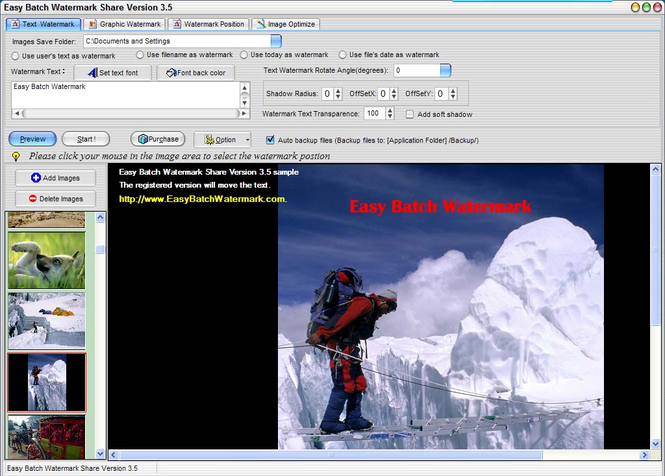
Task: Click watermark text box scroll up arrow
Action: tap(244, 88)
